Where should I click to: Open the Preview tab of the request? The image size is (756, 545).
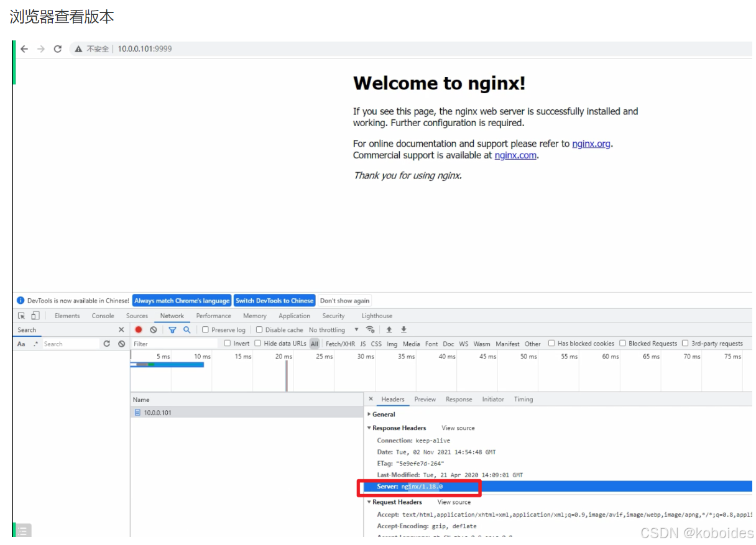pos(425,400)
